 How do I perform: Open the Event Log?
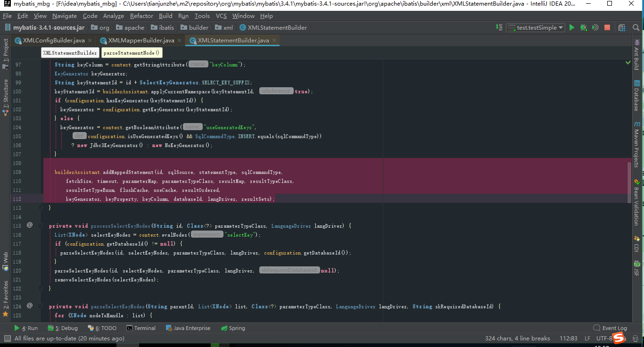614,328
